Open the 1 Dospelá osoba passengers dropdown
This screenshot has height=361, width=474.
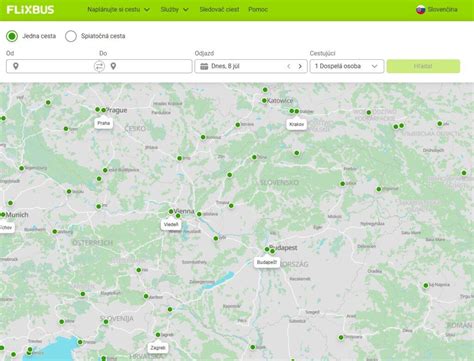pos(347,66)
